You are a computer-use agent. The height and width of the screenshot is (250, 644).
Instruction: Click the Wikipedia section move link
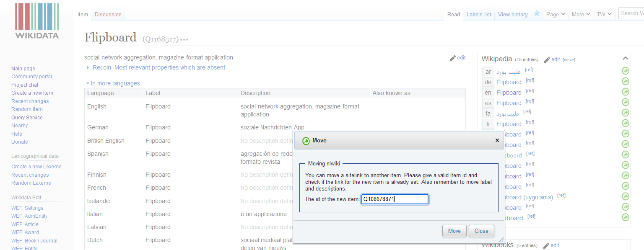(569, 60)
